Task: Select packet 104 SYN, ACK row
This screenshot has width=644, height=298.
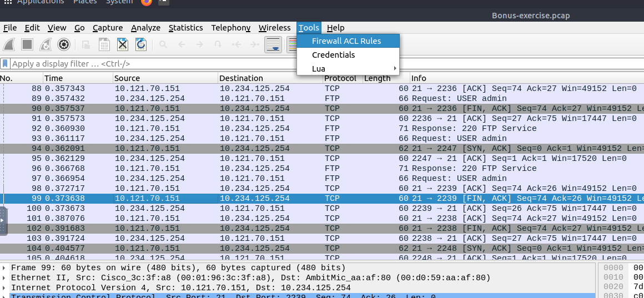Action: [322, 249]
